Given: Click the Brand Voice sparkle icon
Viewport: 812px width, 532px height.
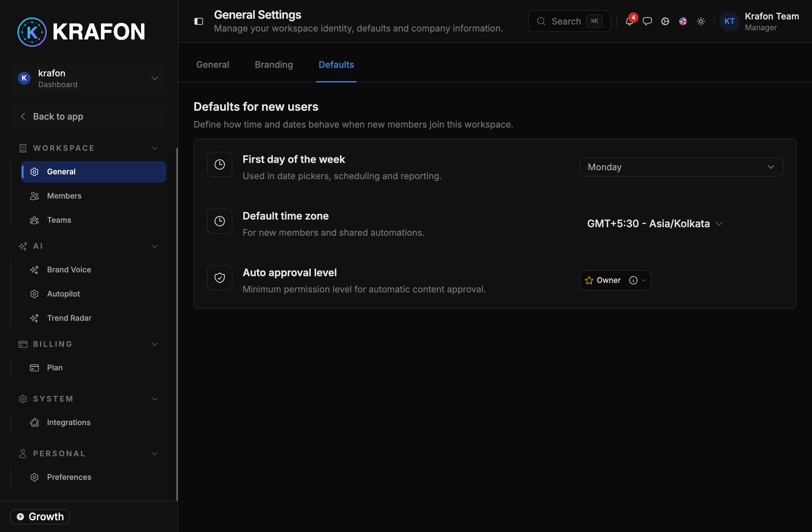Looking at the screenshot, I should coord(34,269).
